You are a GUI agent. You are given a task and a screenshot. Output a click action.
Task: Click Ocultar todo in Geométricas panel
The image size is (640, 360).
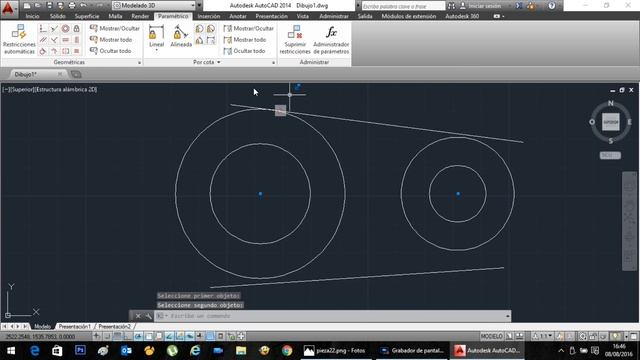click(111, 51)
